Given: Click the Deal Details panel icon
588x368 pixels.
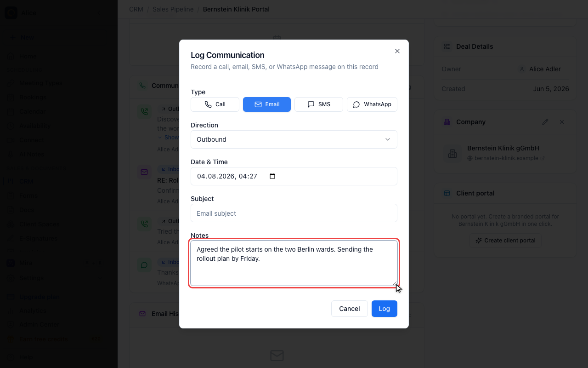Looking at the screenshot, I should pos(447,46).
